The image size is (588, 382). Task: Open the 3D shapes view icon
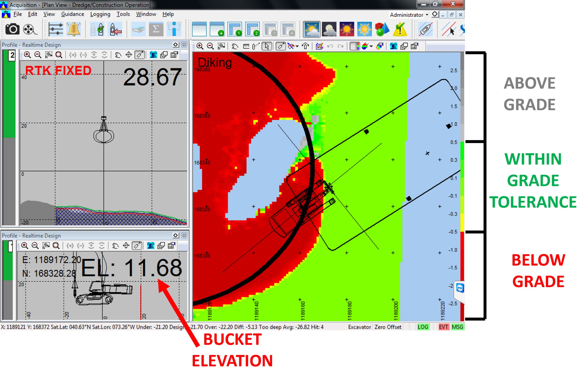click(x=382, y=29)
